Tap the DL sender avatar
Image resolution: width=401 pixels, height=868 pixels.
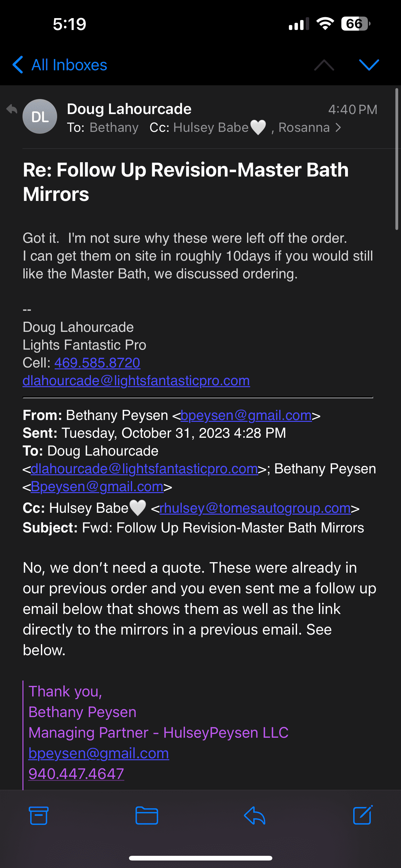click(x=40, y=117)
